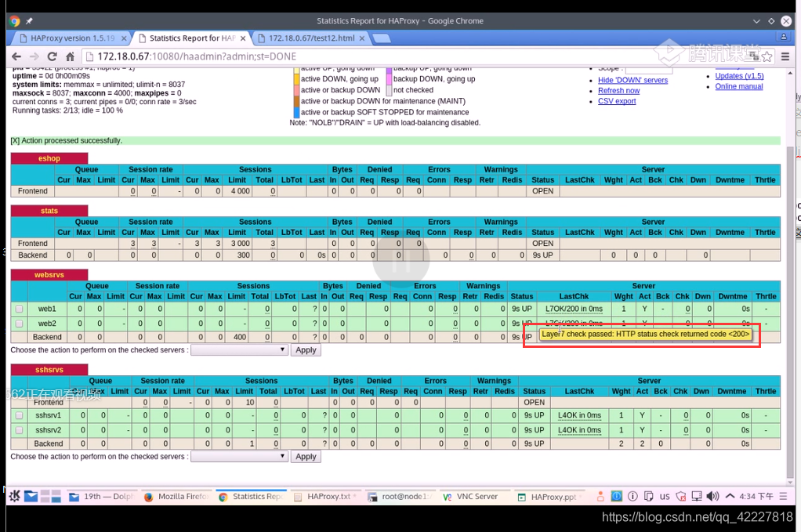
Task: Open a new browser tab
Action: [382, 38]
